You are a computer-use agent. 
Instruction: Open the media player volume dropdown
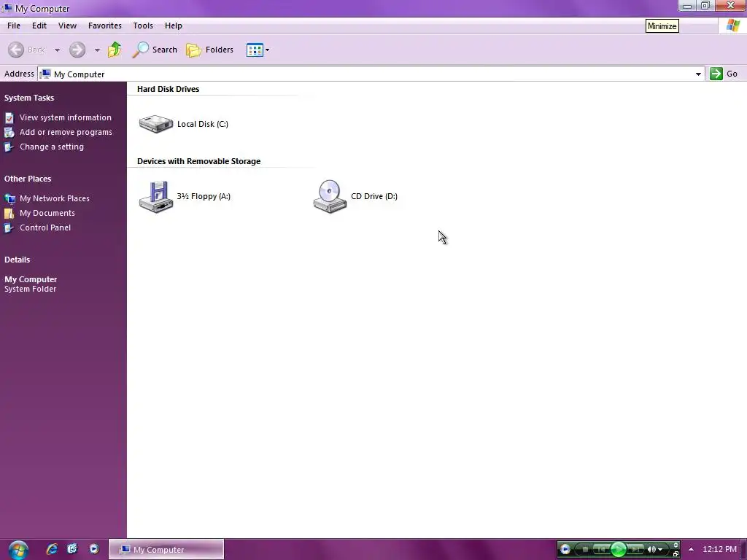[660, 550]
